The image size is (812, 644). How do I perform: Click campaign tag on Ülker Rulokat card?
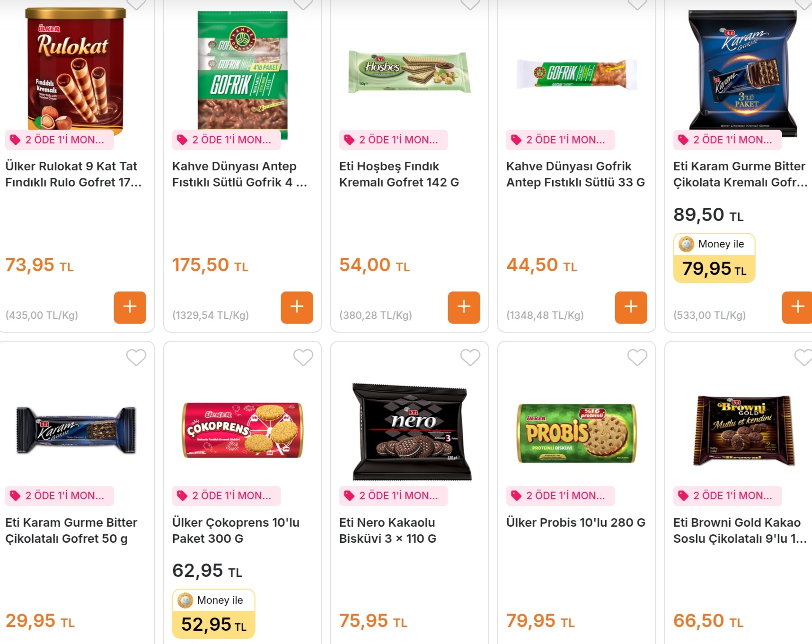[x=60, y=140]
